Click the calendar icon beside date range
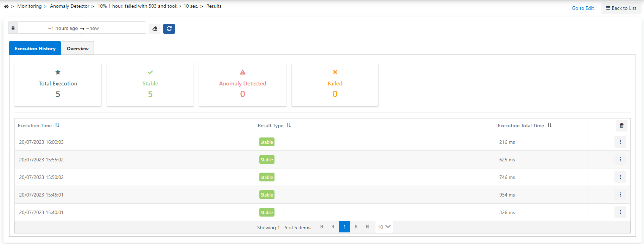 tap(13, 28)
